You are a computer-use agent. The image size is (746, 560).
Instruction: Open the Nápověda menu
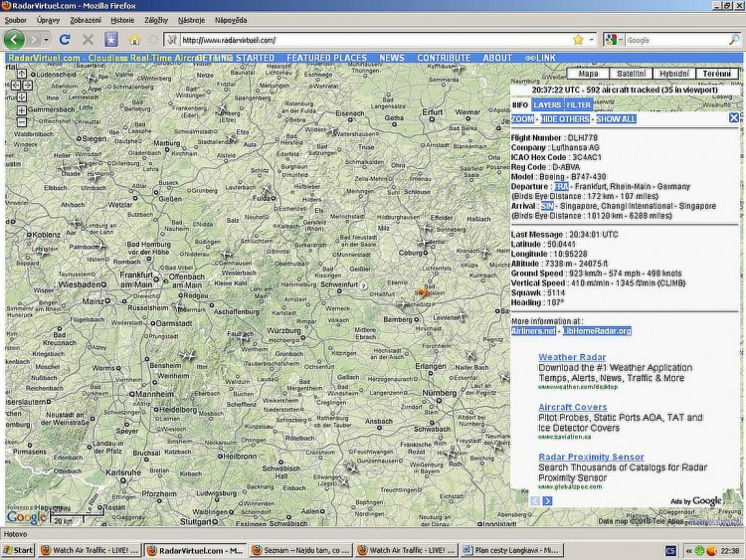(231, 20)
